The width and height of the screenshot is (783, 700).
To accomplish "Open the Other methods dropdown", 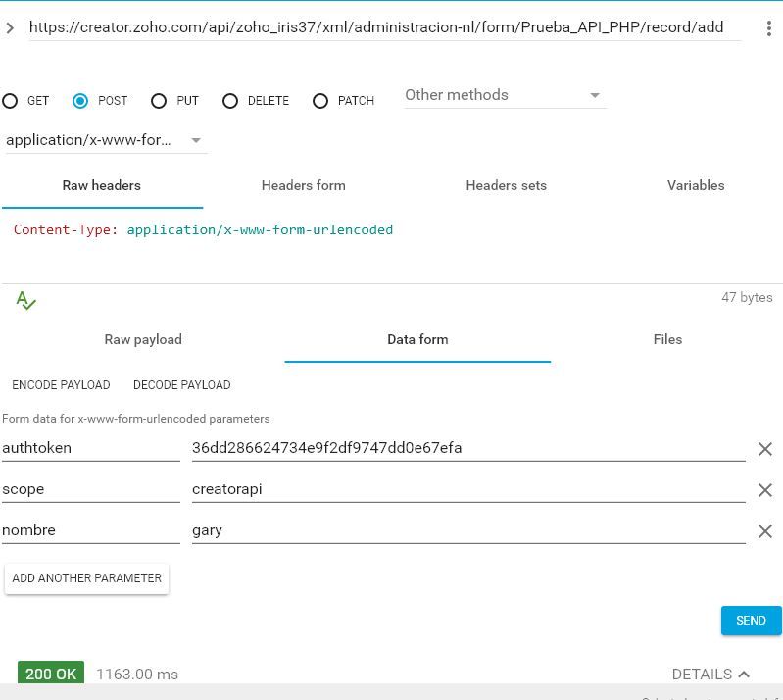I will coord(505,95).
